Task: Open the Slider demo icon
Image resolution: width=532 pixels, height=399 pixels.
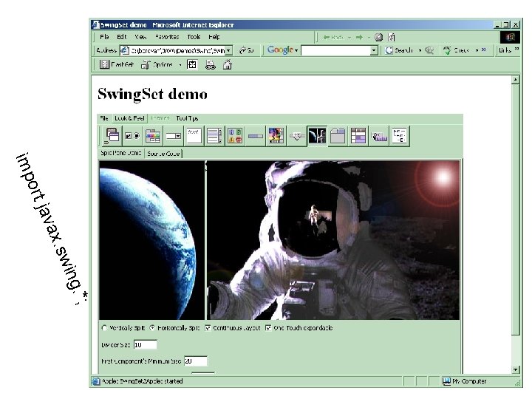Action: coord(297,136)
